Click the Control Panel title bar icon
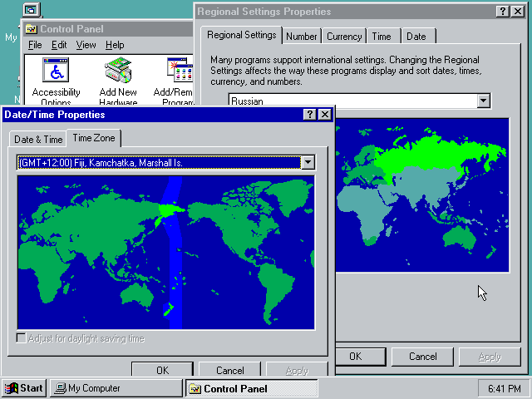The height and width of the screenshot is (399, 532). [32, 29]
